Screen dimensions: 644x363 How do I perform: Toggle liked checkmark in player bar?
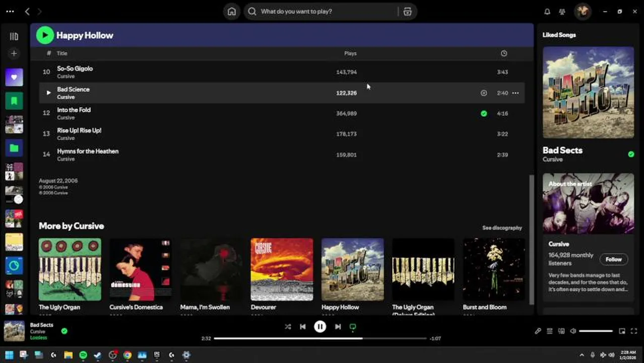64,331
